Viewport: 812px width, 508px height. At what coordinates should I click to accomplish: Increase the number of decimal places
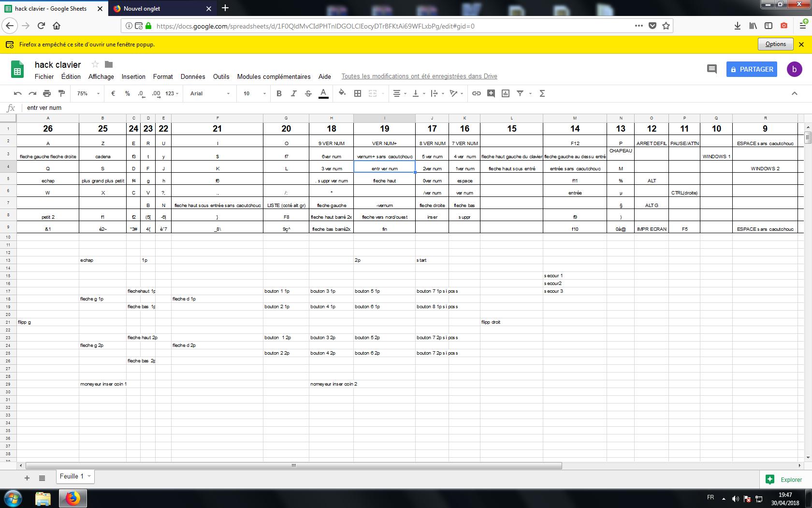click(x=156, y=93)
